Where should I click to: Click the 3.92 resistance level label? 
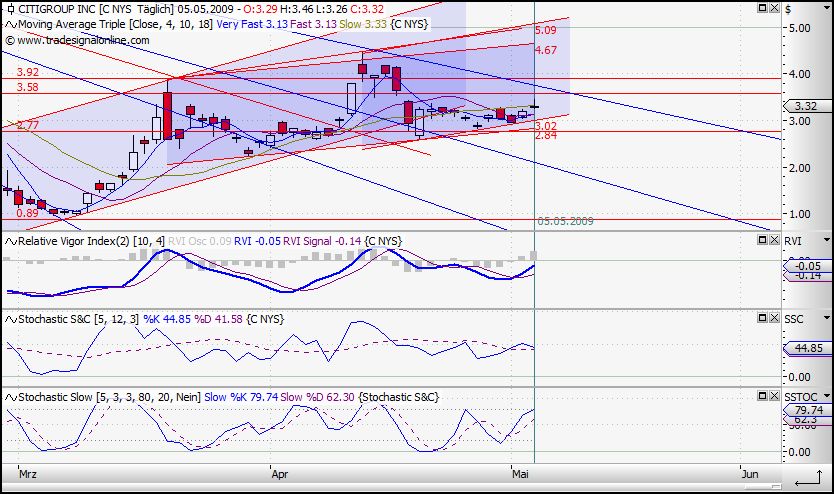click(x=28, y=72)
